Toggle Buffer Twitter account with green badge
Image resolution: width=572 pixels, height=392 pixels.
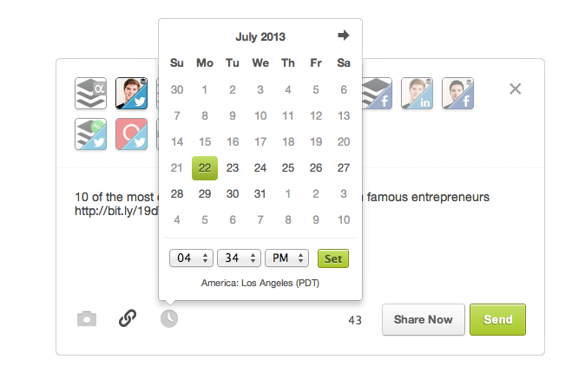coord(91,134)
